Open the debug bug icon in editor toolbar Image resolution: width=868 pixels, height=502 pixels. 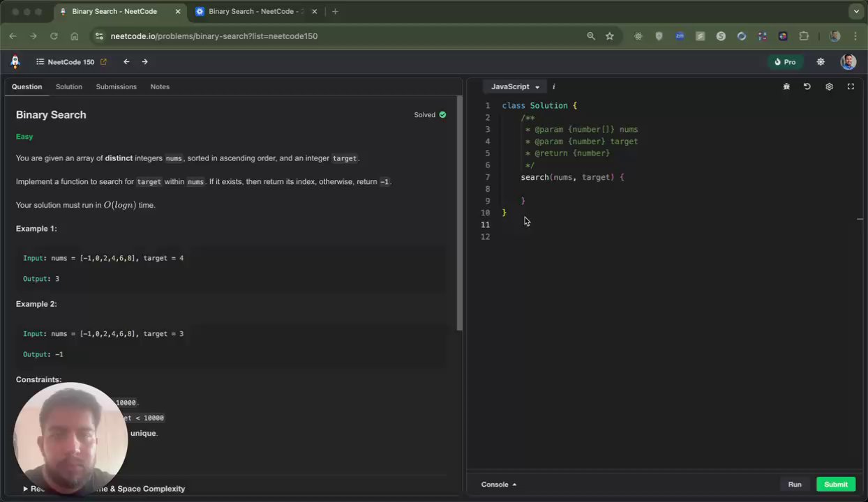pos(786,86)
